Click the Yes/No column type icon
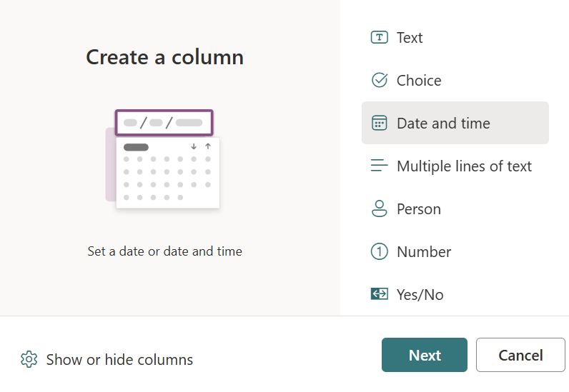Image resolution: width=569 pixels, height=392 pixels. pos(379,294)
